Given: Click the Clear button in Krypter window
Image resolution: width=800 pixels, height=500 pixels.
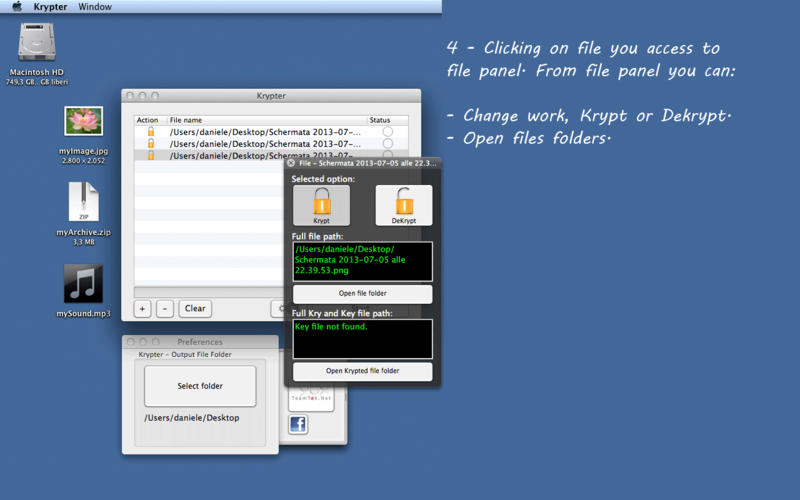Looking at the screenshot, I should point(195,308).
